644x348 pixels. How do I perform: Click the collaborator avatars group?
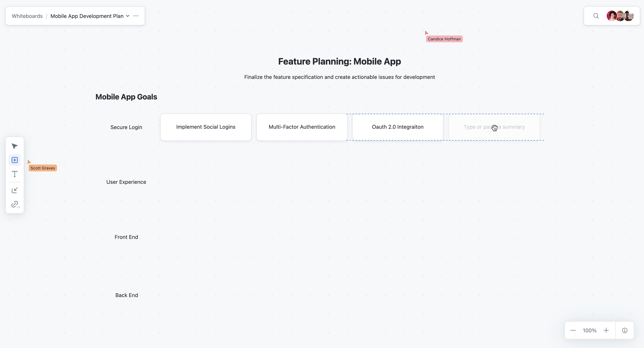tap(620, 16)
